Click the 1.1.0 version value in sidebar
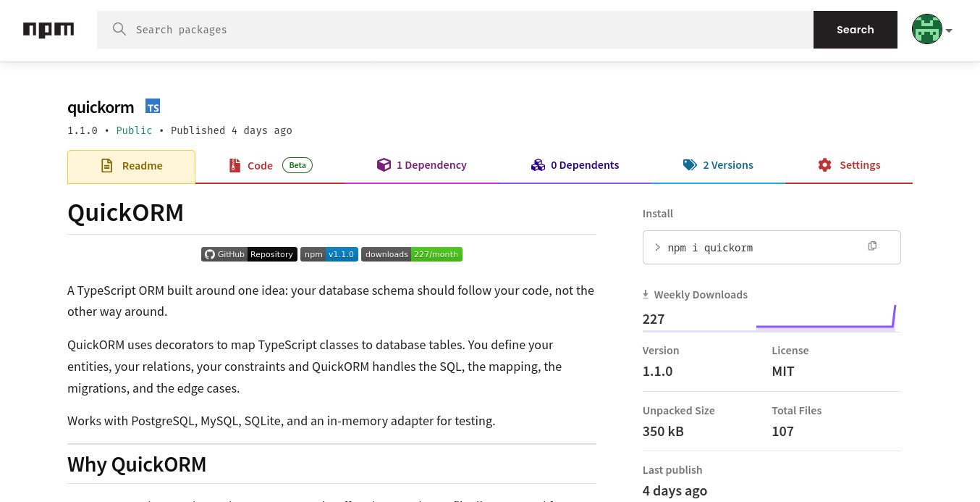Viewport: 980px width, 502px height. click(657, 371)
